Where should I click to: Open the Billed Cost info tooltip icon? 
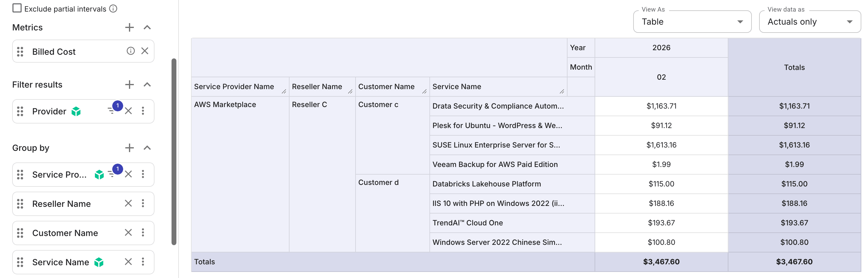[x=130, y=50]
